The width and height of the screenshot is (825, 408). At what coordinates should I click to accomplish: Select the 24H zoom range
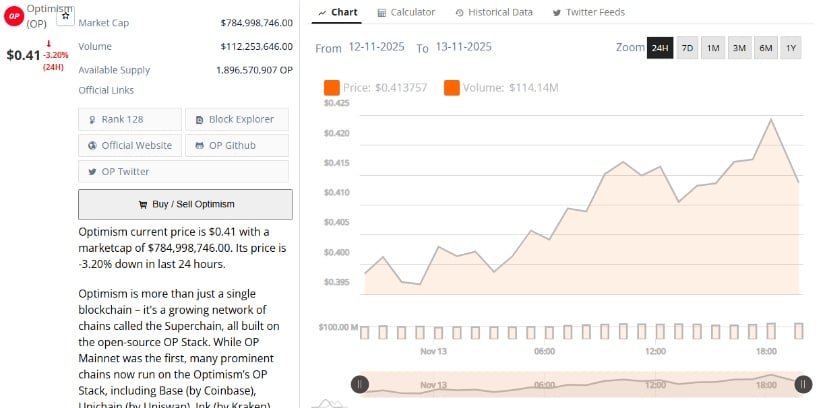click(660, 48)
